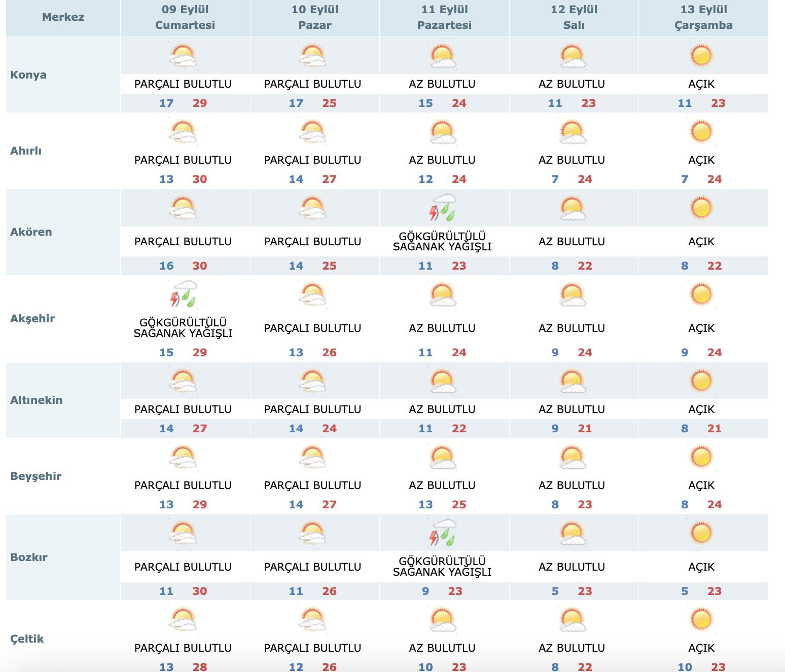Click Konya's 09 Eylül partly cloudy icon
This screenshot has width=785, height=672.
coord(183,56)
